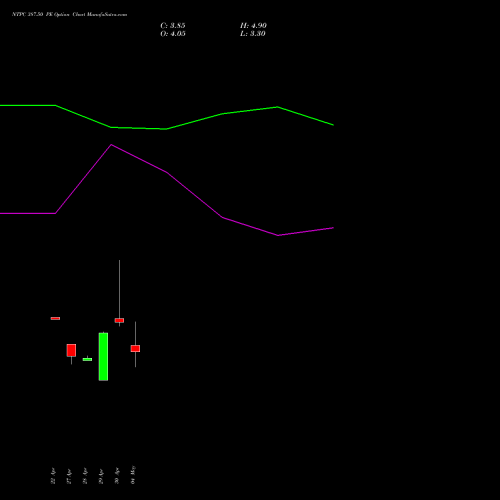Click the 04 May date label
This screenshot has height=500, width=500.
(133, 475)
